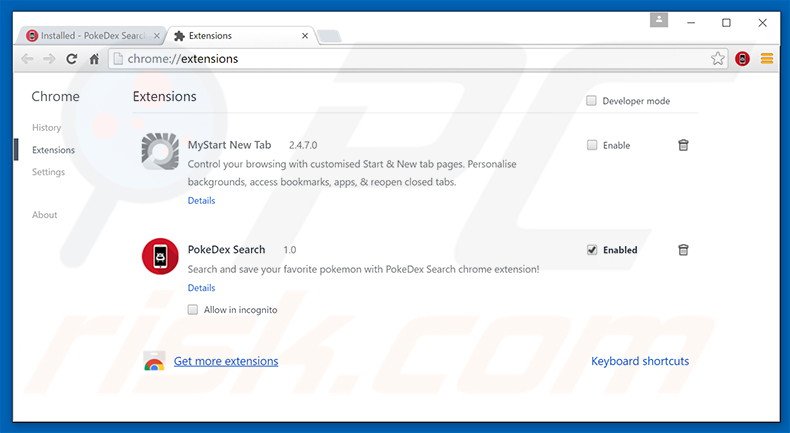The width and height of the screenshot is (790, 433).
Task: Minimize the Chrome window
Action: [691, 23]
